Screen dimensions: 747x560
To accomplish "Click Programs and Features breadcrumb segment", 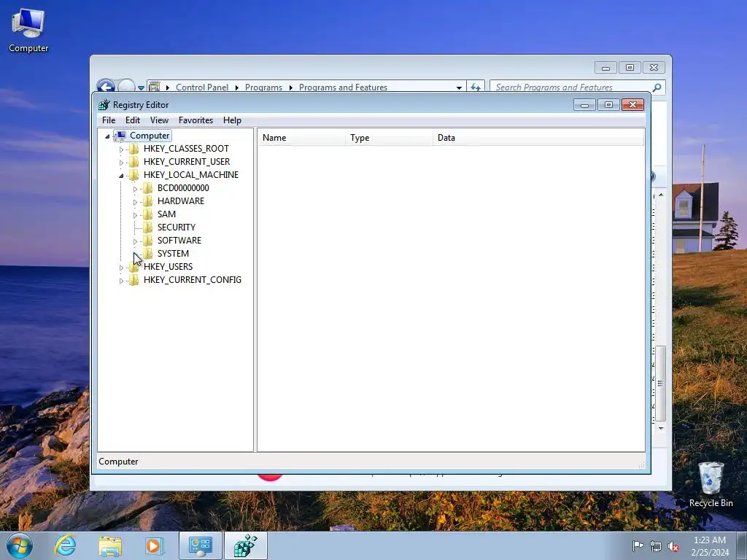I will (343, 87).
